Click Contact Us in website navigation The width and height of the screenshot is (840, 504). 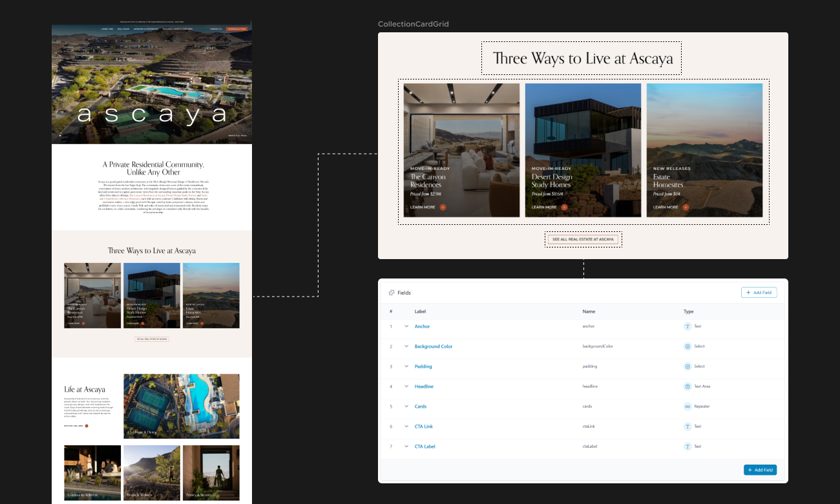pos(216,29)
